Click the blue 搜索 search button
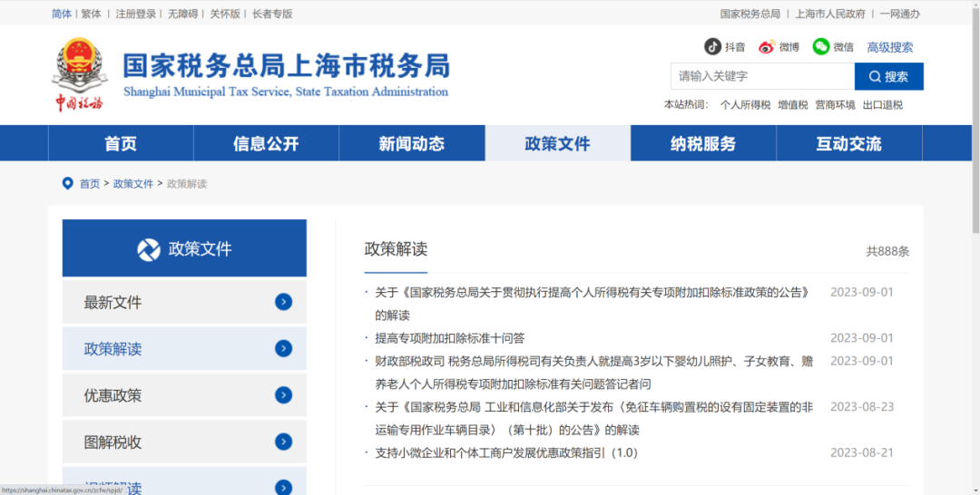980x495 pixels. click(x=888, y=76)
